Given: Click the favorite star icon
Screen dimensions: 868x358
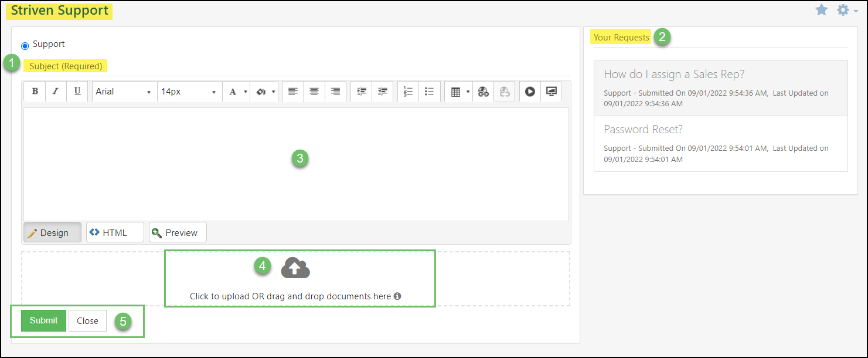Looking at the screenshot, I should pos(822,10).
